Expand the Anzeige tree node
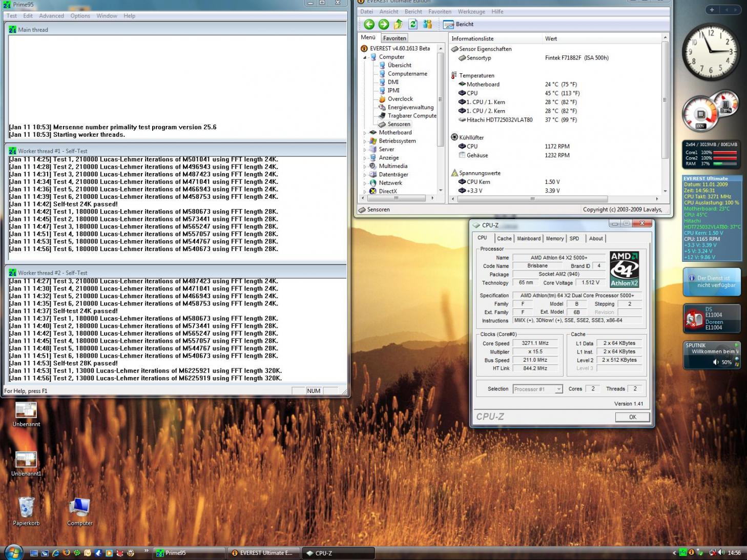This screenshot has height=560, width=747. 365,158
